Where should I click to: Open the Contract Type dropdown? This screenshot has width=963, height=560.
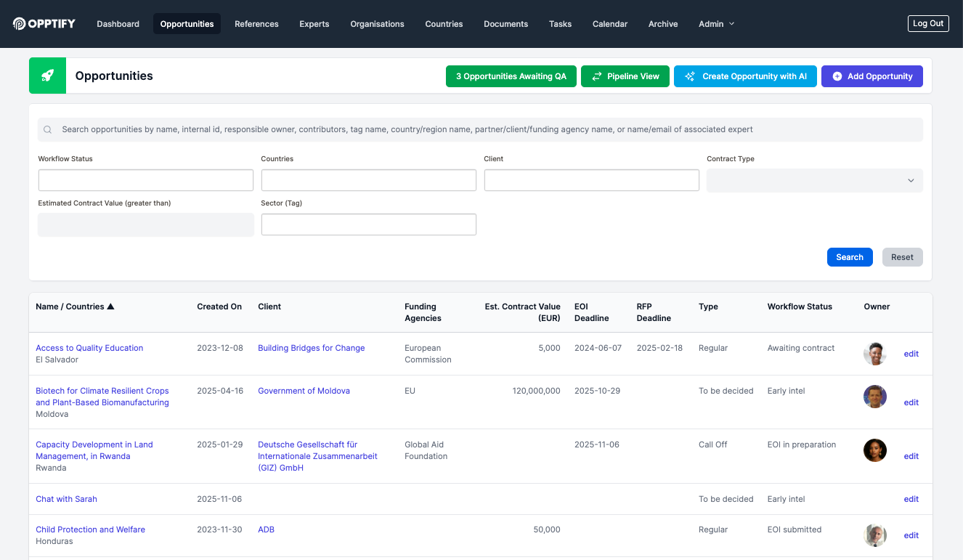pyautogui.click(x=814, y=181)
